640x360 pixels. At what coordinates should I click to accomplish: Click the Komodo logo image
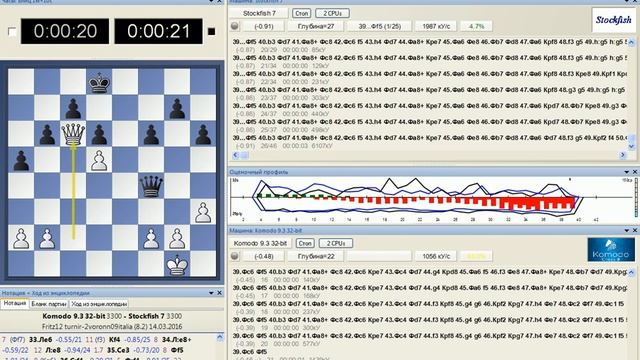(611, 249)
